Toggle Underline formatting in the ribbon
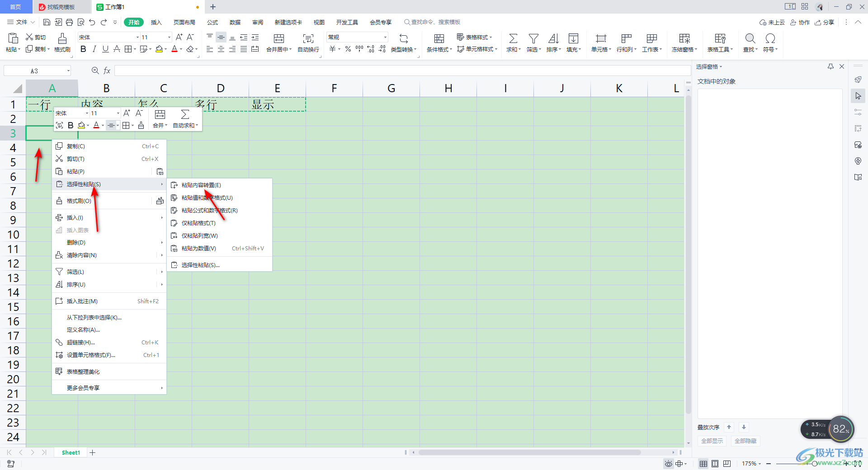Viewport: 868px width, 470px height. tap(105, 49)
